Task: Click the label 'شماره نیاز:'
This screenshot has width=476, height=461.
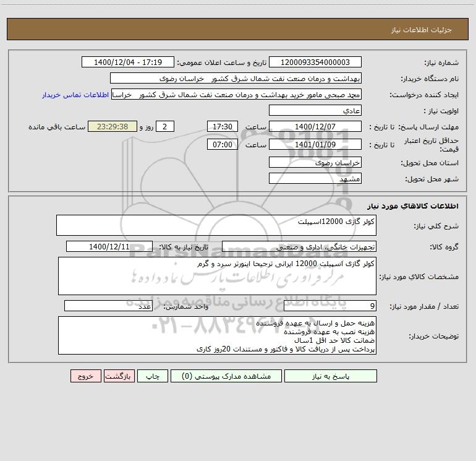Action: [441, 63]
